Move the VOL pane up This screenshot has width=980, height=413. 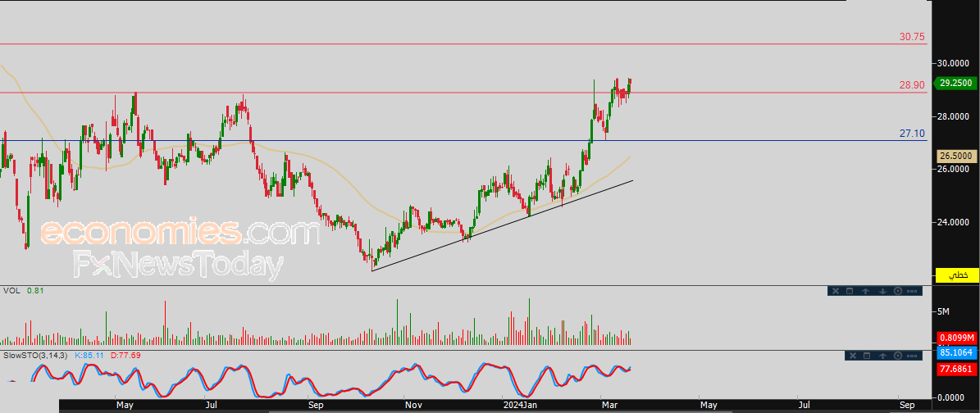tap(866, 291)
